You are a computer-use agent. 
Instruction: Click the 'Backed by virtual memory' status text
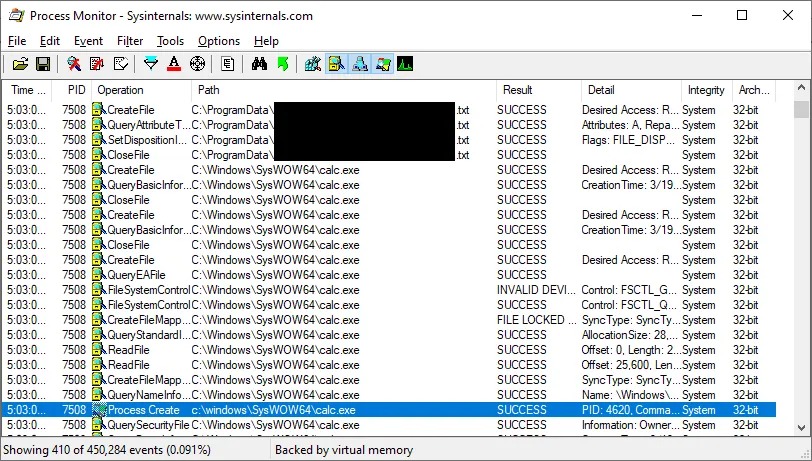344,450
